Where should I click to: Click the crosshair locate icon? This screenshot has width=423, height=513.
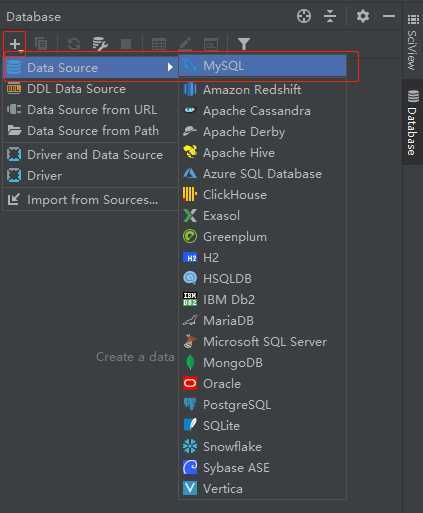[x=304, y=16]
